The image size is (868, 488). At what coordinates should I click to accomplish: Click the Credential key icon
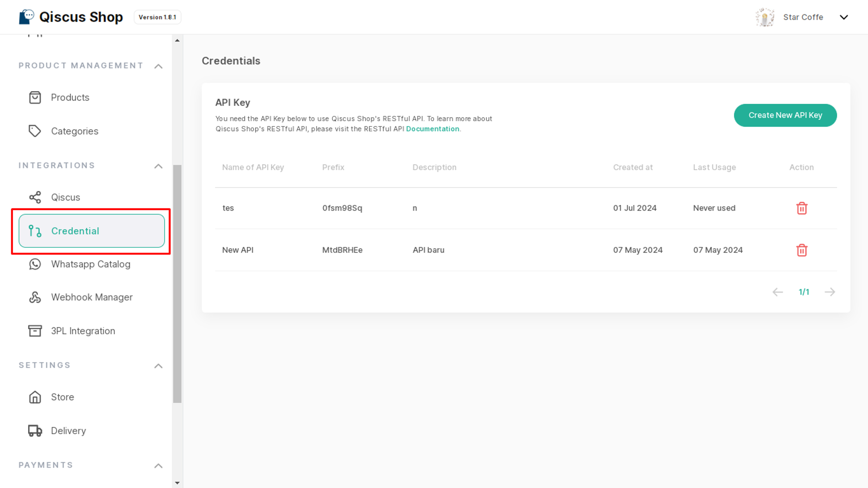pos(35,231)
